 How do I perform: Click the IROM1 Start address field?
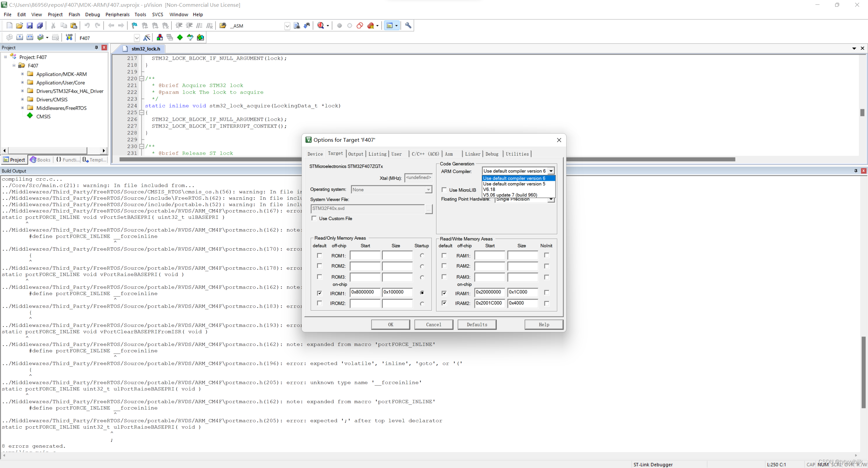pyautogui.click(x=365, y=292)
